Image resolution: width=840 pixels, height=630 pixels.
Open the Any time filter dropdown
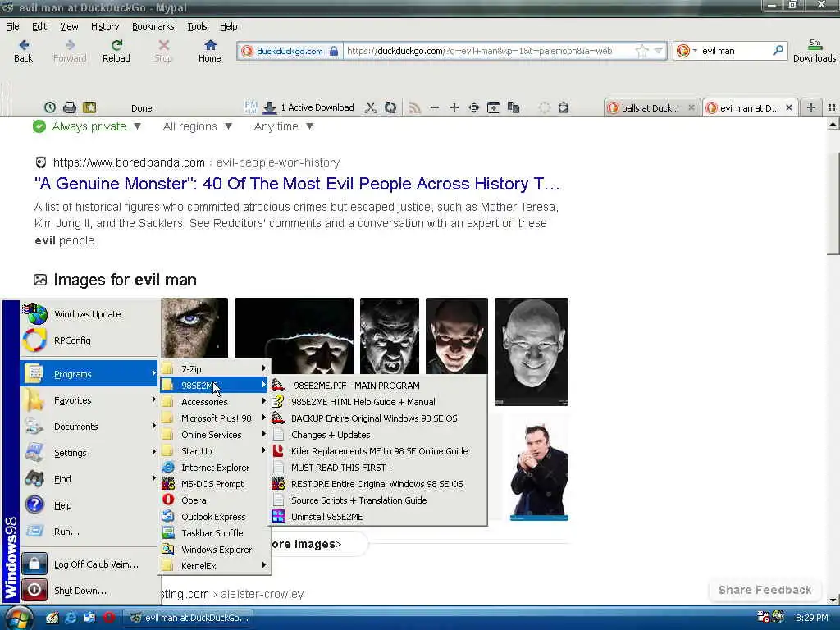[283, 126]
